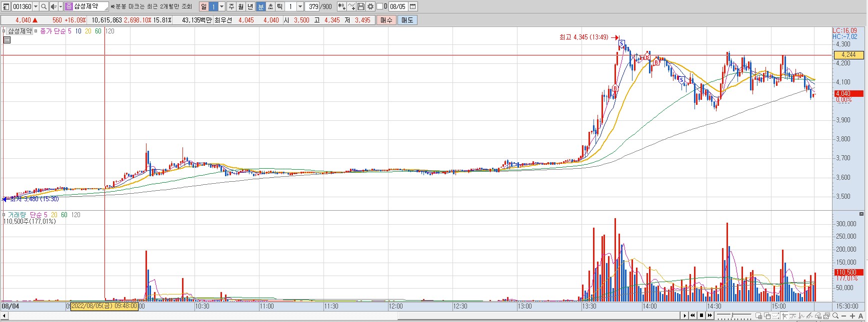Open the minute interval dropdown arrow
Image resolution: width=868 pixels, height=322 pixels.
tap(300, 6)
